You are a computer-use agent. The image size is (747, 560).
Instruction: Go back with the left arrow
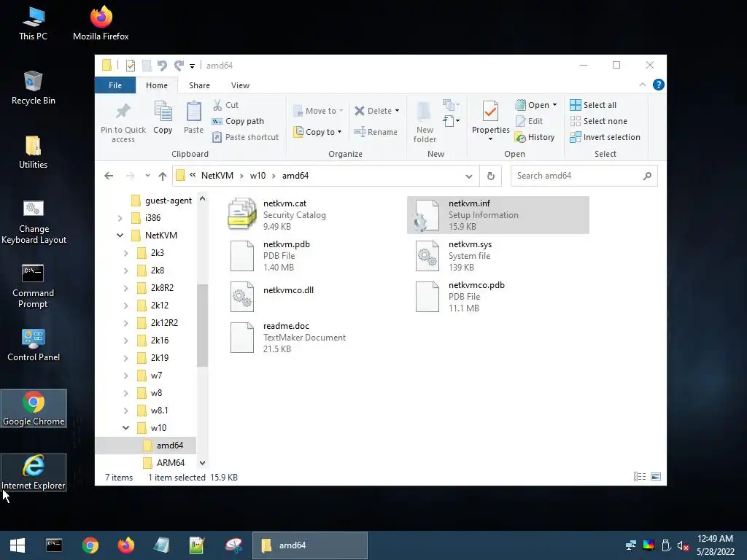[x=109, y=176]
